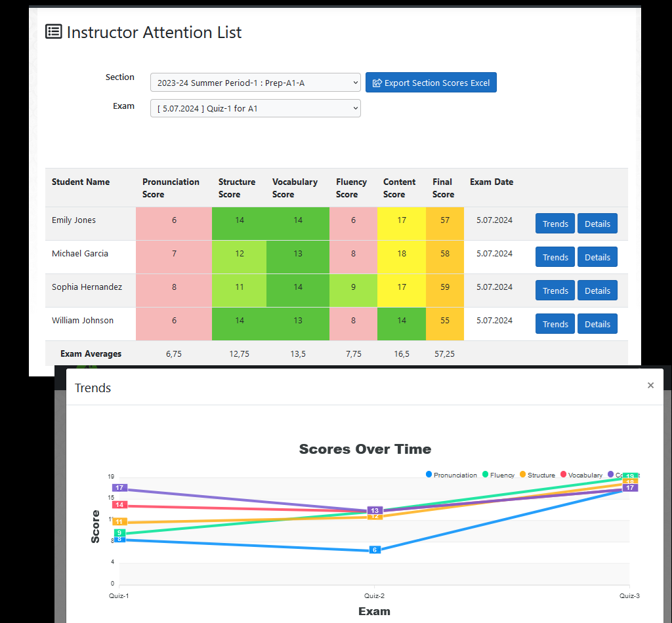
Task: Click the Quiz-1 purple data point 17
Action: (x=119, y=488)
